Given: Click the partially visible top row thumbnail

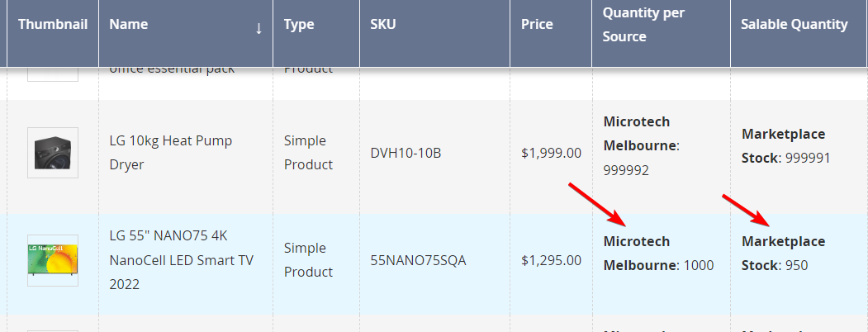Looking at the screenshot, I should pos(53,74).
